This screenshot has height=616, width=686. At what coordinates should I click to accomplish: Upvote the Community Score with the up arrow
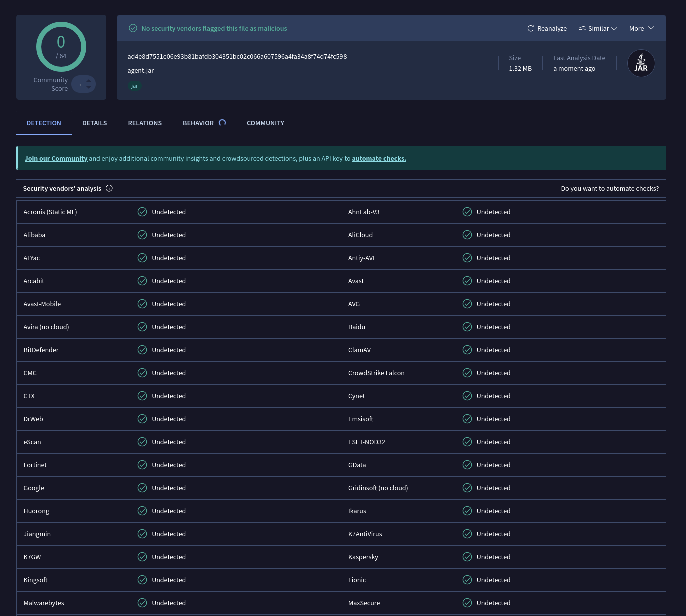[x=89, y=81]
